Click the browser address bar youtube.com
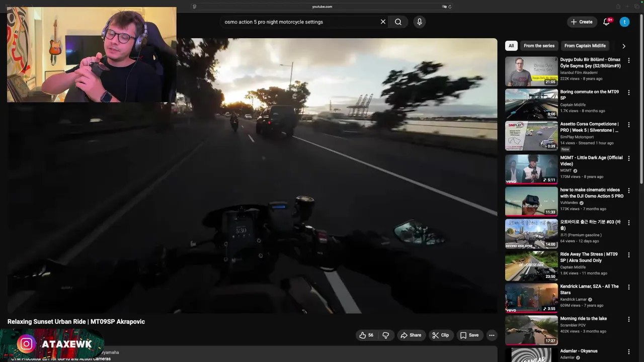The width and height of the screenshot is (644, 362). [x=322, y=7]
